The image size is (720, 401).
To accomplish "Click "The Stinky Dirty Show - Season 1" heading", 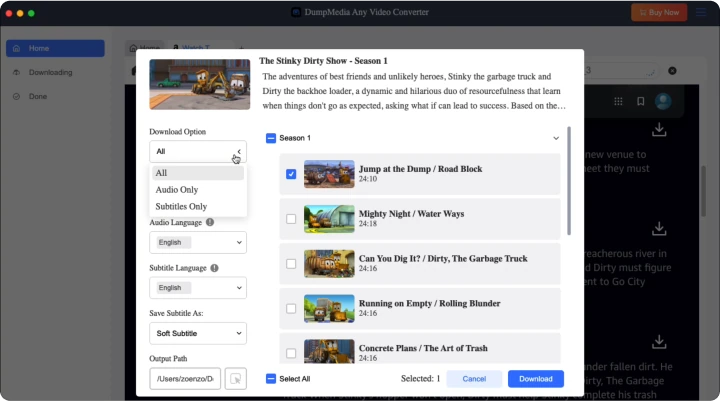I will coord(323,61).
